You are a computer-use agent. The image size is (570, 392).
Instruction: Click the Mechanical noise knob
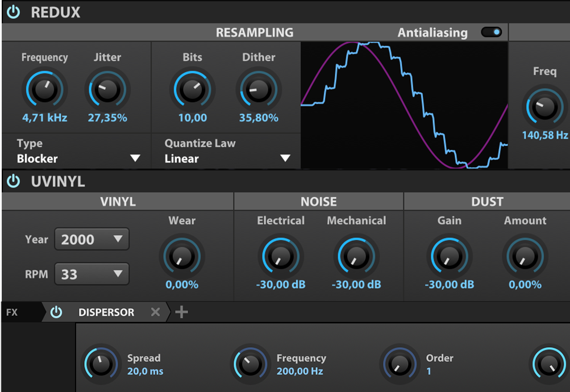point(356,256)
